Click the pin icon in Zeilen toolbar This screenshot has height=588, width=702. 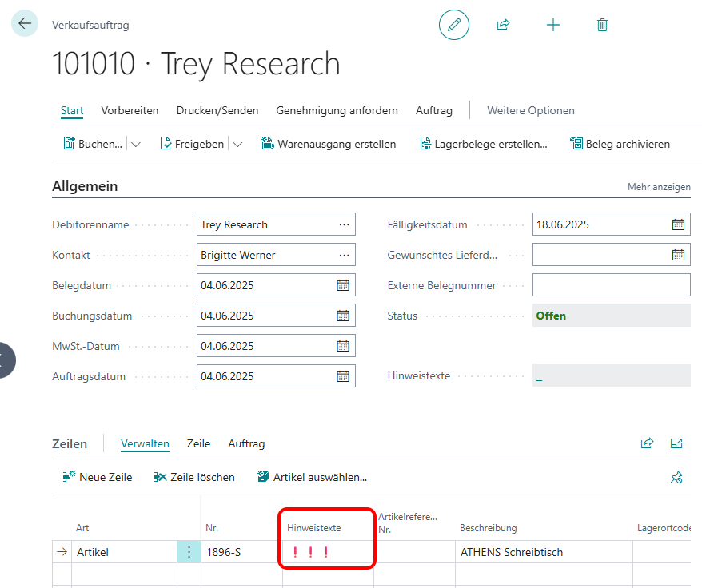[x=676, y=477]
